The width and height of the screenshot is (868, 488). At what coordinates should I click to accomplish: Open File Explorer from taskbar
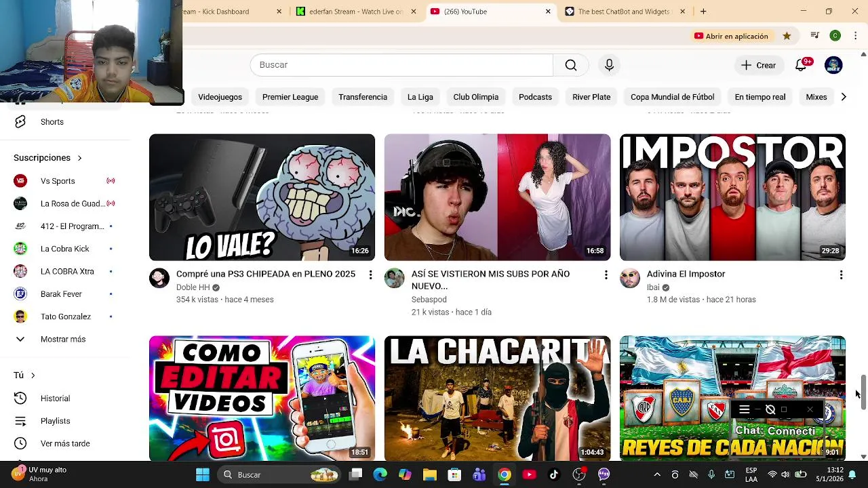click(430, 474)
